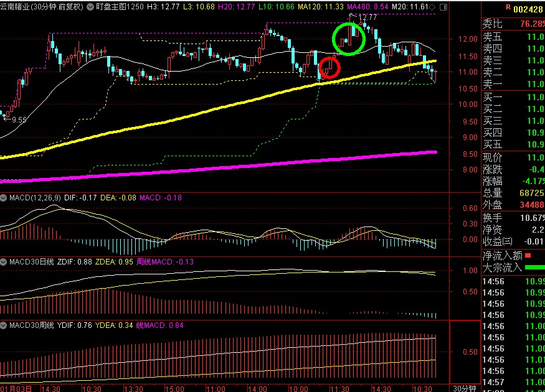Select the MACD30日线 indicator label

pos(31,262)
